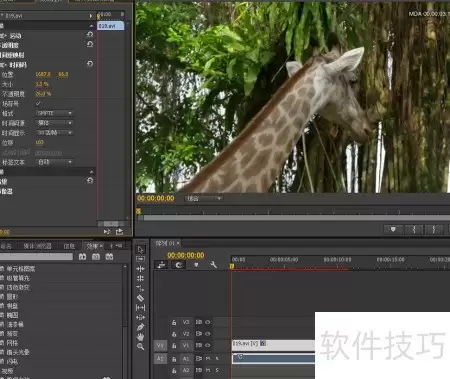Image resolution: width=450 pixels, height=379 pixels.
Task: Click the 019.avi clip on V1
Action: coord(273,345)
